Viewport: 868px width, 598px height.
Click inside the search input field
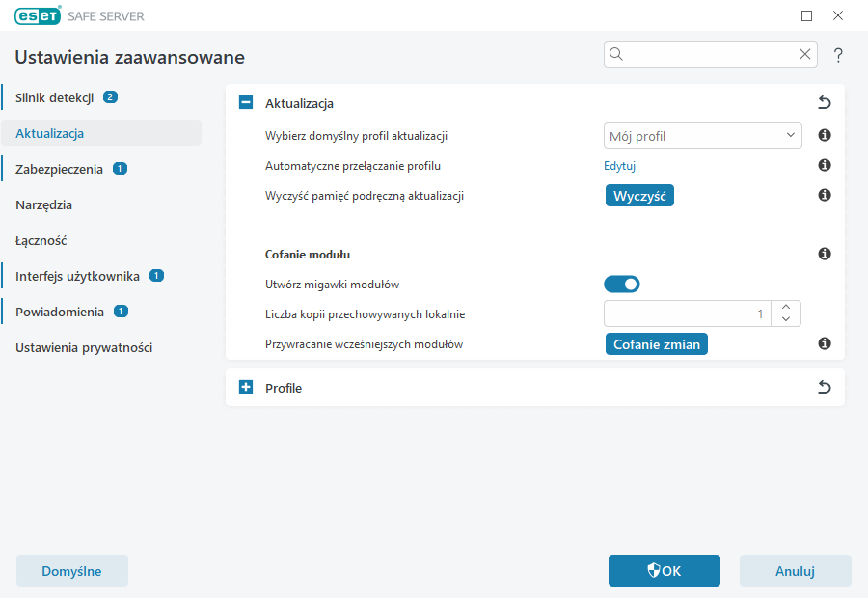704,54
